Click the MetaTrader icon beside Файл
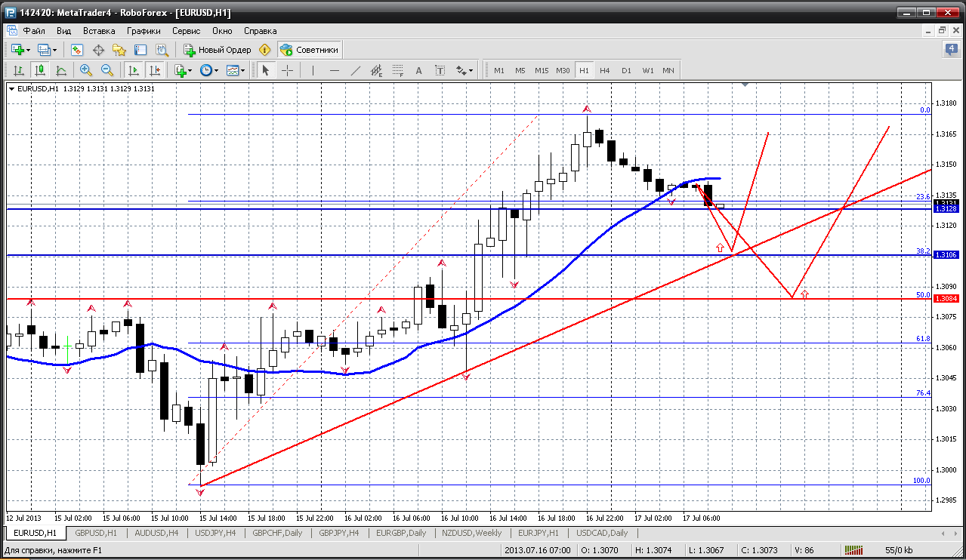 pyautogui.click(x=11, y=31)
